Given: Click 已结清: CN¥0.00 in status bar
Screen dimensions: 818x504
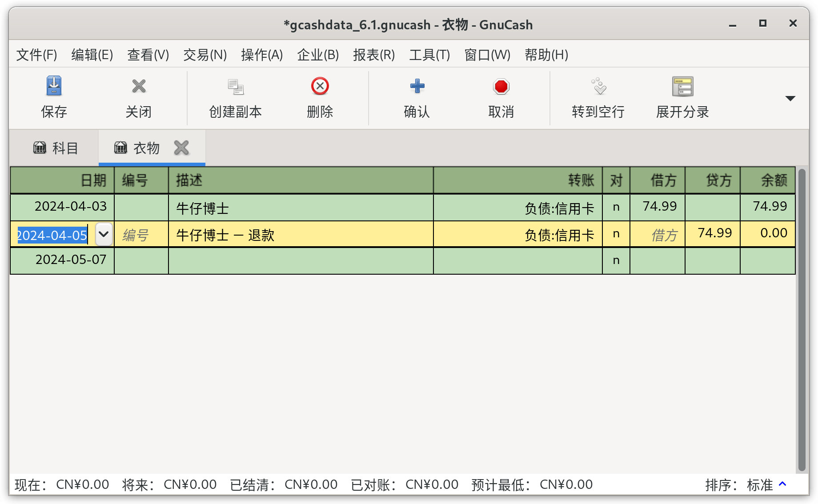Looking at the screenshot, I should (x=284, y=484).
